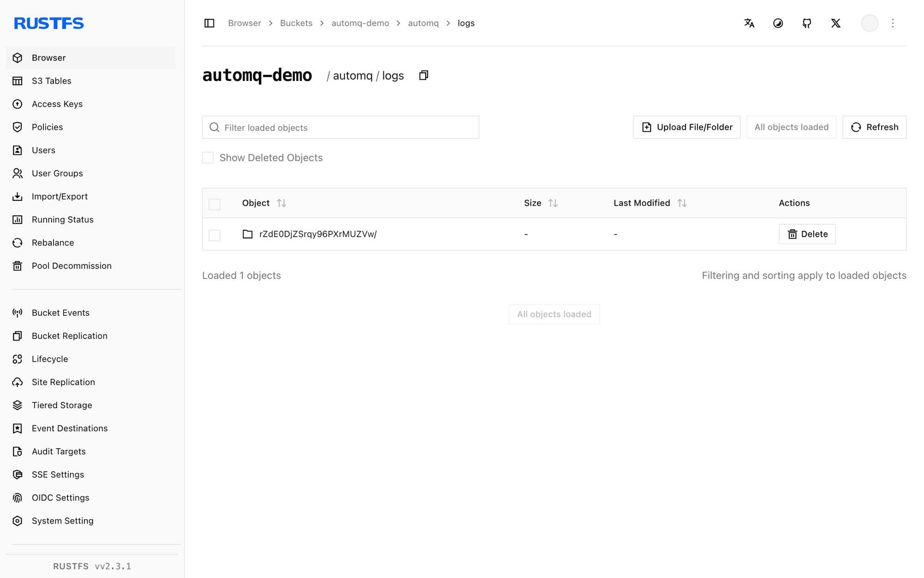Open the X social icon

[836, 23]
